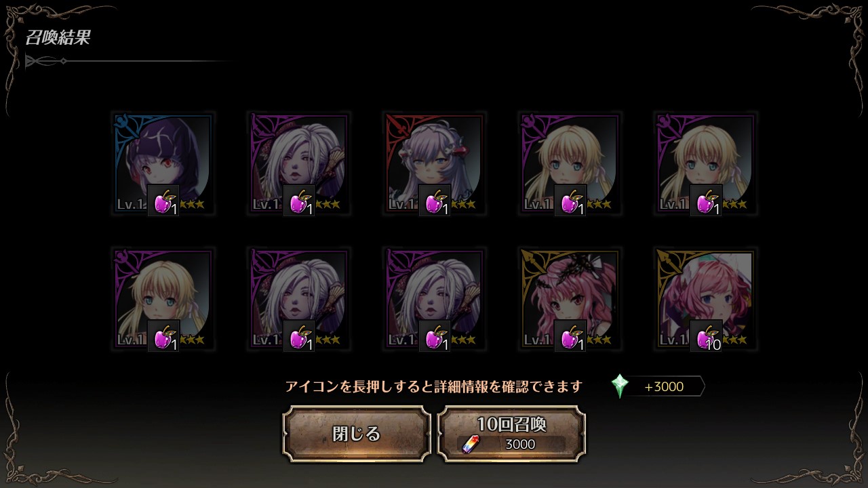Screen dimensions: 868x488
Task: Open the last character icon with the apple count of 10
Action: coord(705,299)
